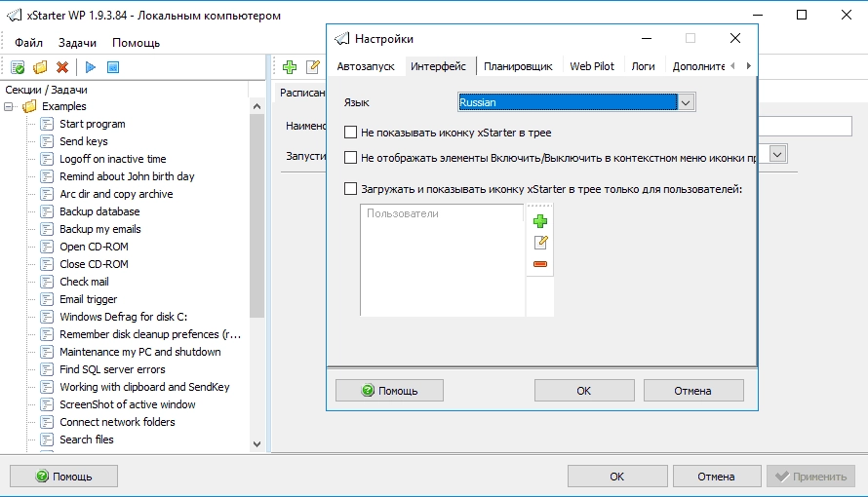
Task: Click the task tree scroll down arrow
Action: (256, 444)
